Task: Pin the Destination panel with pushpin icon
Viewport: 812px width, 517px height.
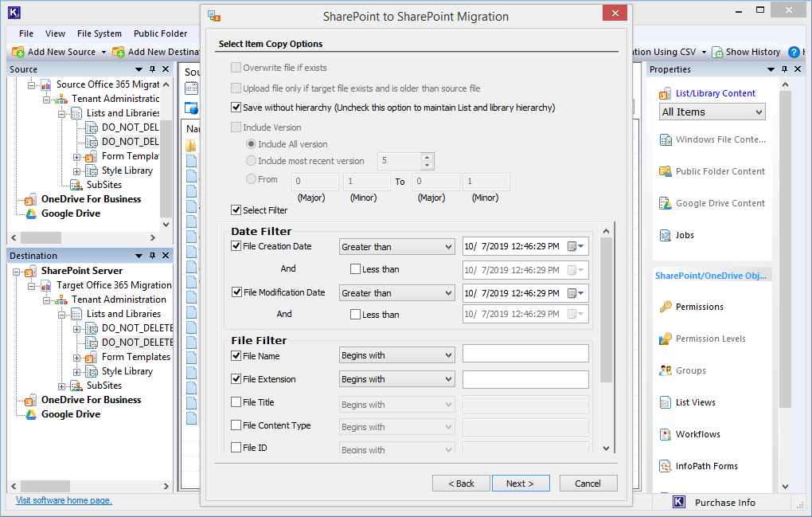Action: coord(152,256)
